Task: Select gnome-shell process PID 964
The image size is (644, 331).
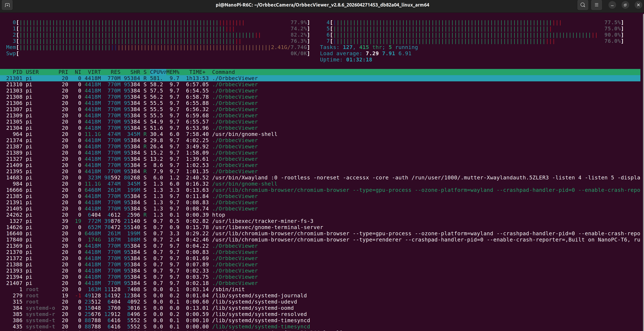Action: pyautogui.click(x=320, y=134)
